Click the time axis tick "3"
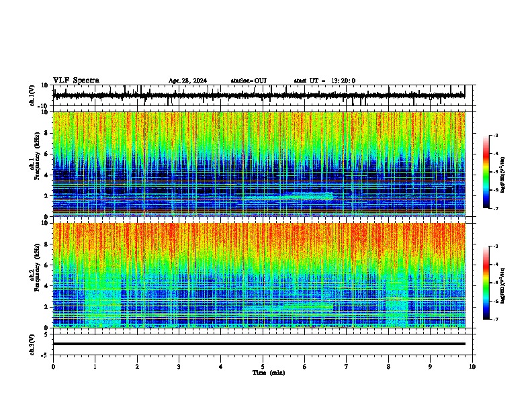 point(179,367)
